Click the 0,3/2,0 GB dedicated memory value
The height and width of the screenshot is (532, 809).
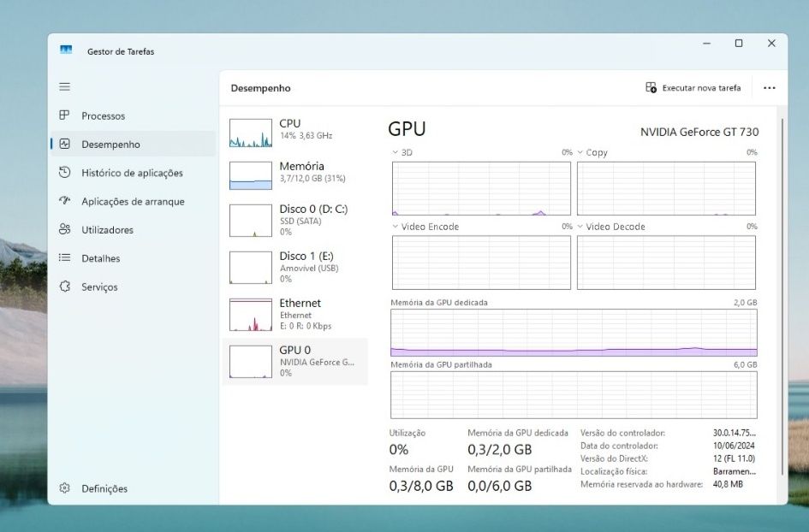click(499, 450)
